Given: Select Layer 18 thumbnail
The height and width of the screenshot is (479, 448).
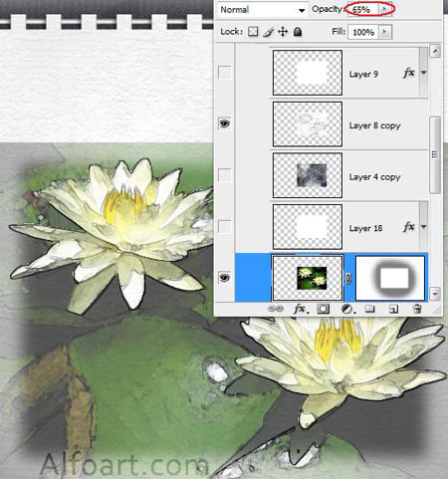Looking at the screenshot, I should (x=308, y=227).
